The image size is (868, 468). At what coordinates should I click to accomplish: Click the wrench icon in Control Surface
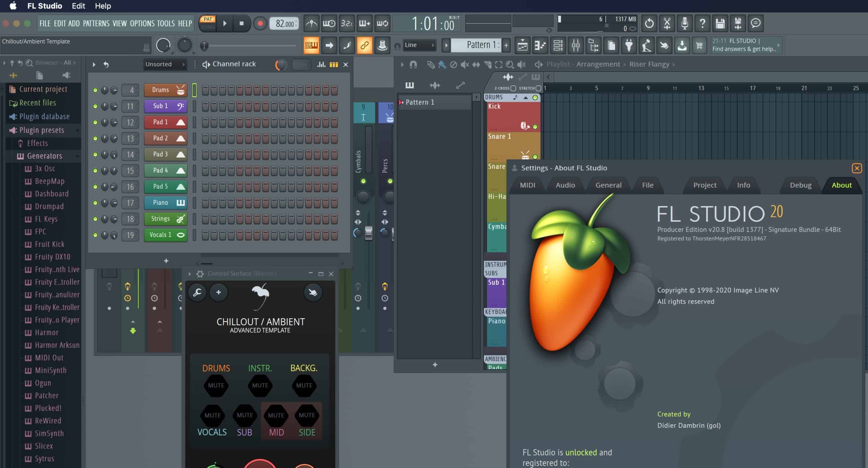pos(197,292)
